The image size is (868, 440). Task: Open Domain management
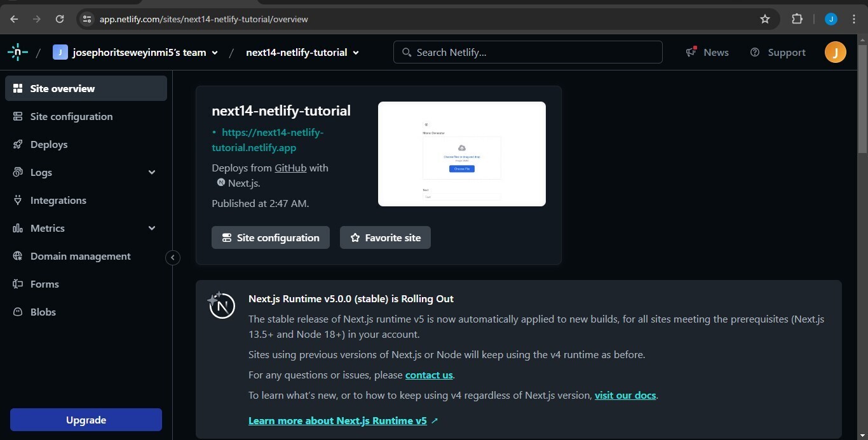click(x=86, y=256)
